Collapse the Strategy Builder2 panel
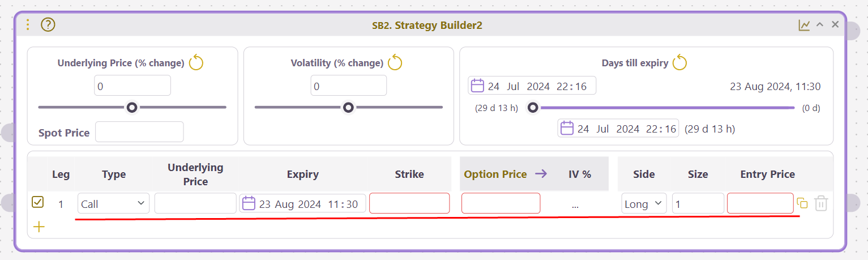 coord(819,25)
